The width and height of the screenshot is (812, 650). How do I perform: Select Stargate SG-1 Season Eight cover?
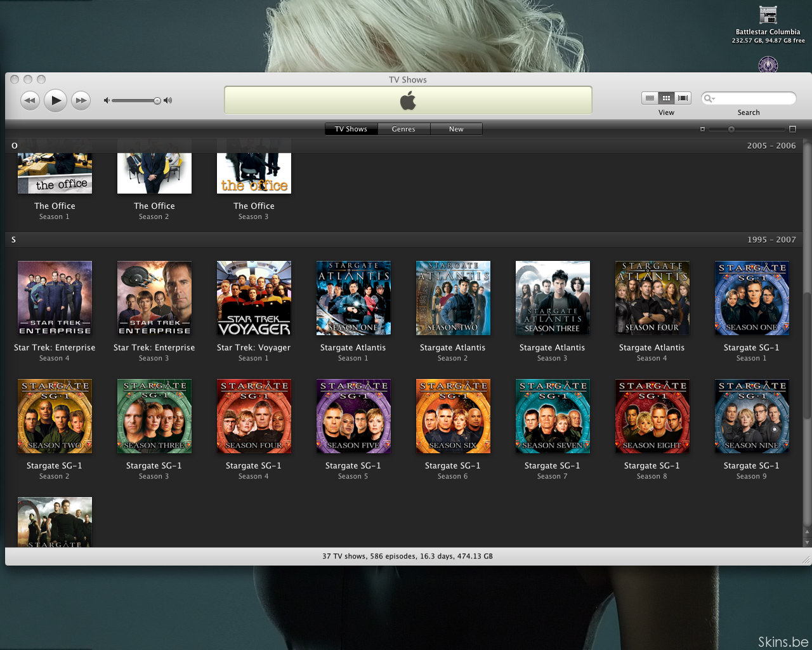[x=652, y=416]
